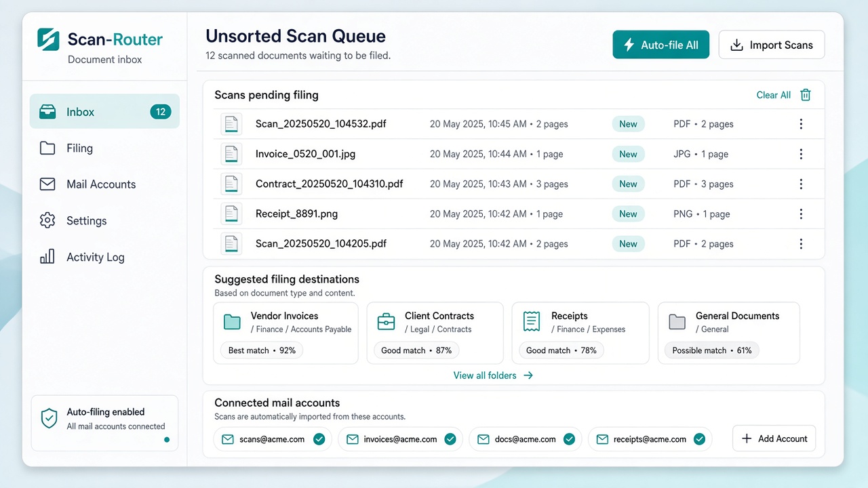This screenshot has width=868, height=488.
Task: Click the Scan-Router logo icon
Action: tap(49, 39)
